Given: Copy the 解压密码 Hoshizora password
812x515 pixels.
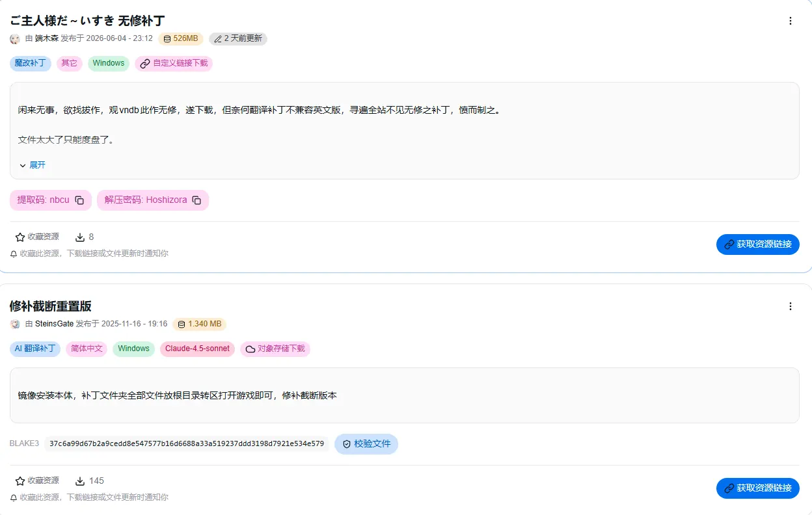Looking at the screenshot, I should pyautogui.click(x=196, y=200).
